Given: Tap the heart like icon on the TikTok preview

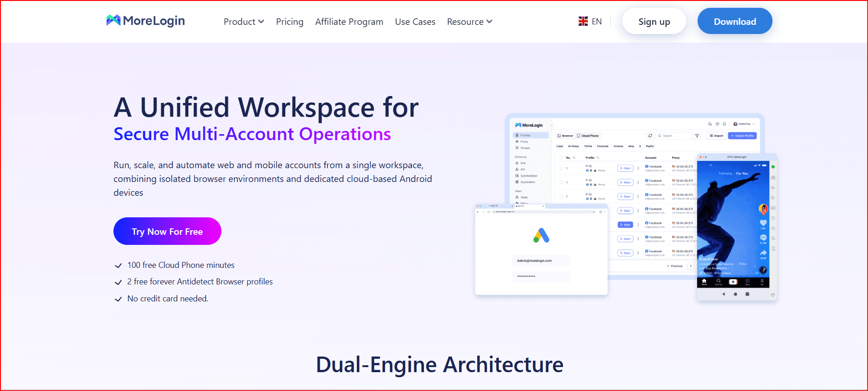Looking at the screenshot, I should [763, 223].
